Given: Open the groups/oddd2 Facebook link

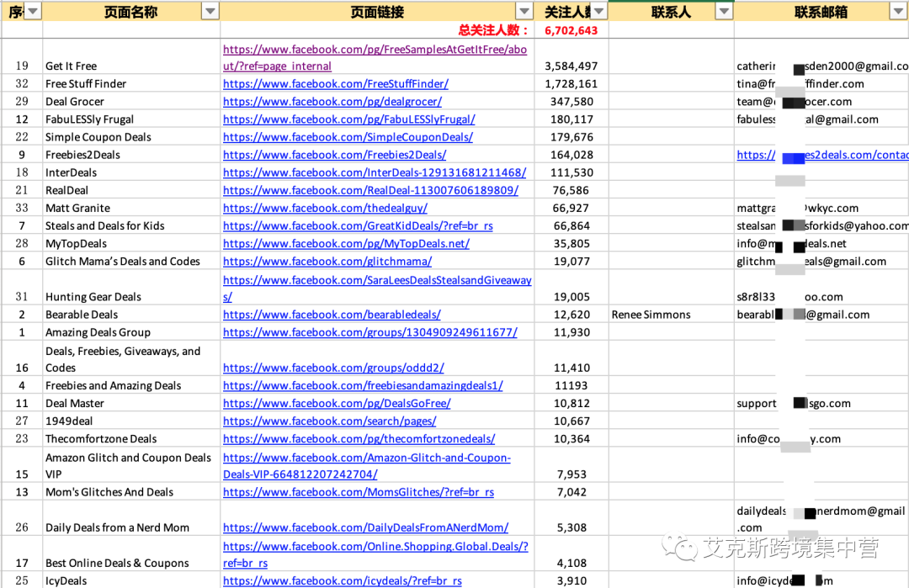Looking at the screenshot, I should pos(333,368).
